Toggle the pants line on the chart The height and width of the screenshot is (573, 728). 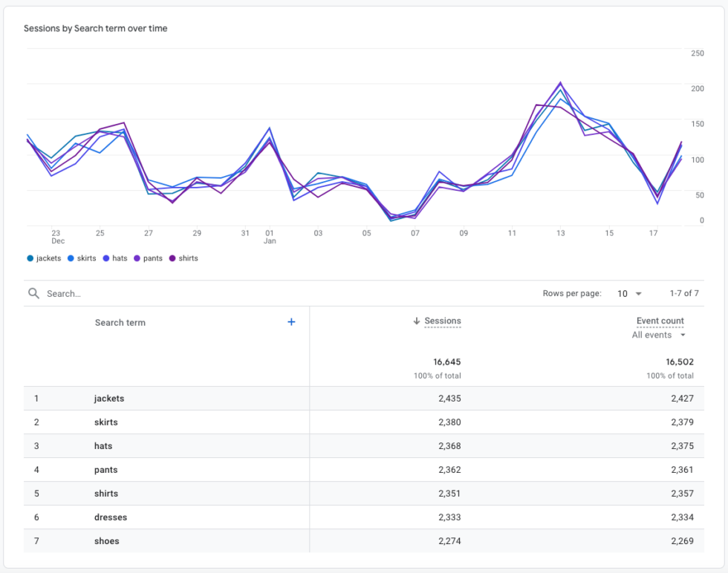pyautogui.click(x=150, y=258)
